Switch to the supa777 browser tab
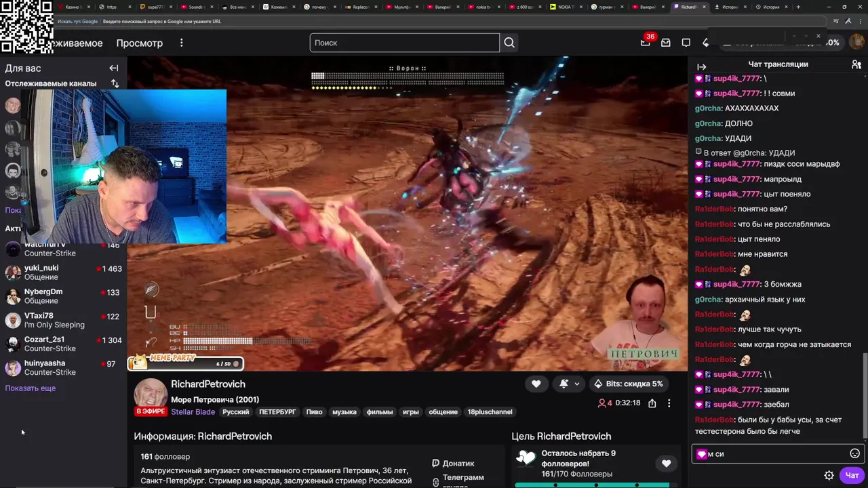The image size is (868, 488). point(155,7)
